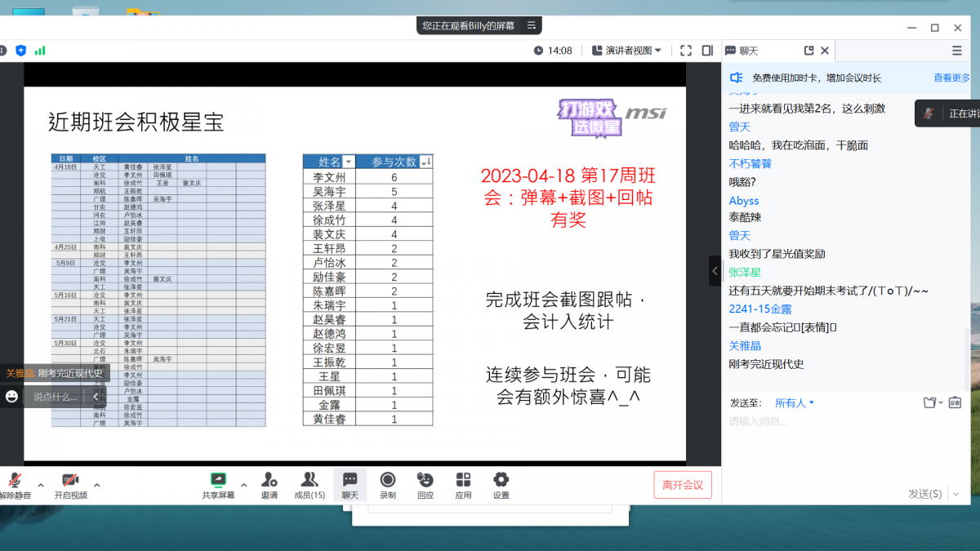
Task: Expand arrow next to 发送(S) button
Action: click(955, 494)
